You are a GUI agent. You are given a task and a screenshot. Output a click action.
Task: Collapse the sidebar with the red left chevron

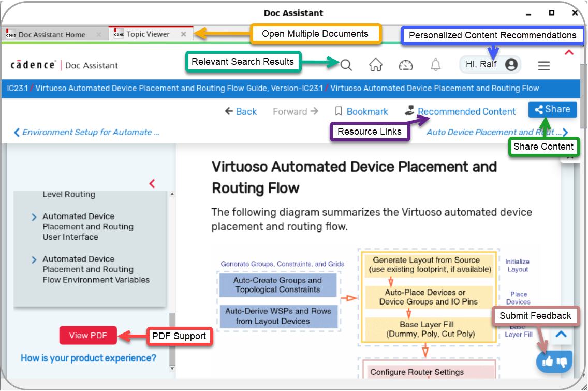pos(152,183)
